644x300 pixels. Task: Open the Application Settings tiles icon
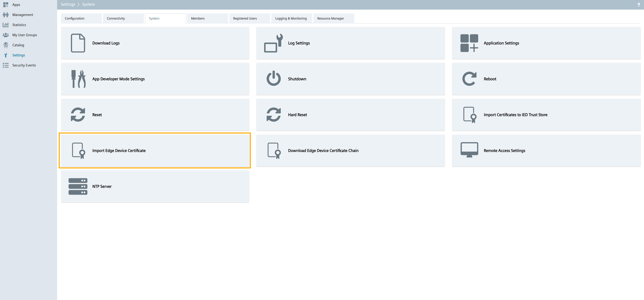click(x=469, y=43)
